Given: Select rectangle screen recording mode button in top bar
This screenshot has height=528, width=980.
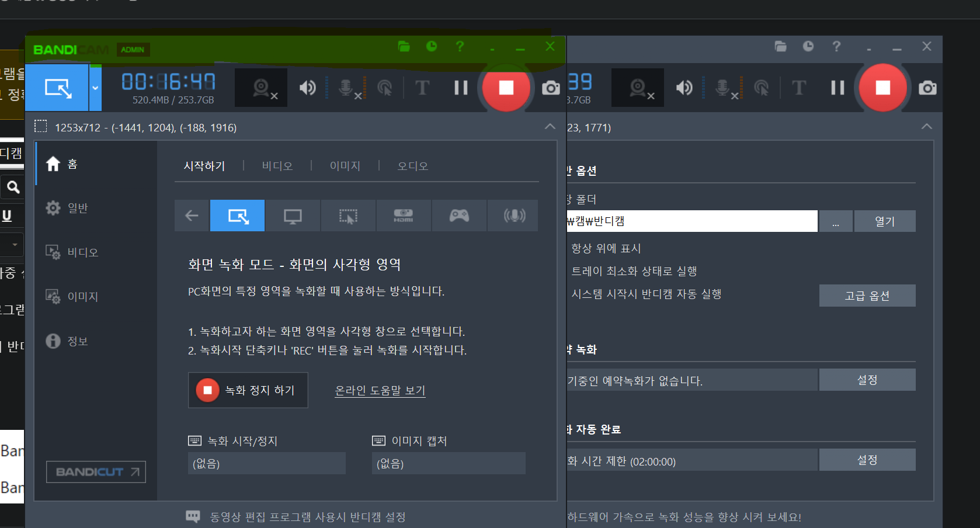Looking at the screenshot, I should click(x=57, y=88).
